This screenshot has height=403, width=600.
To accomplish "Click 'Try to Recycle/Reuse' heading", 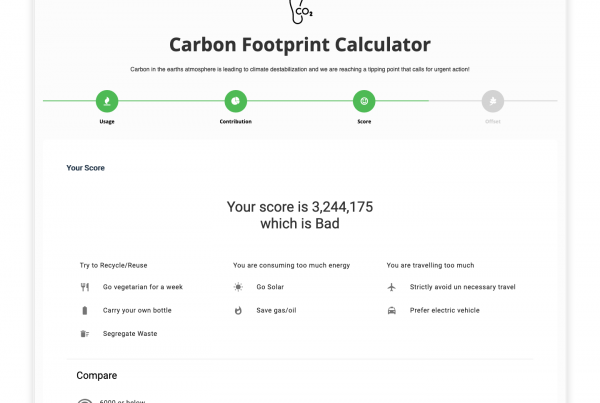I will tap(114, 265).
